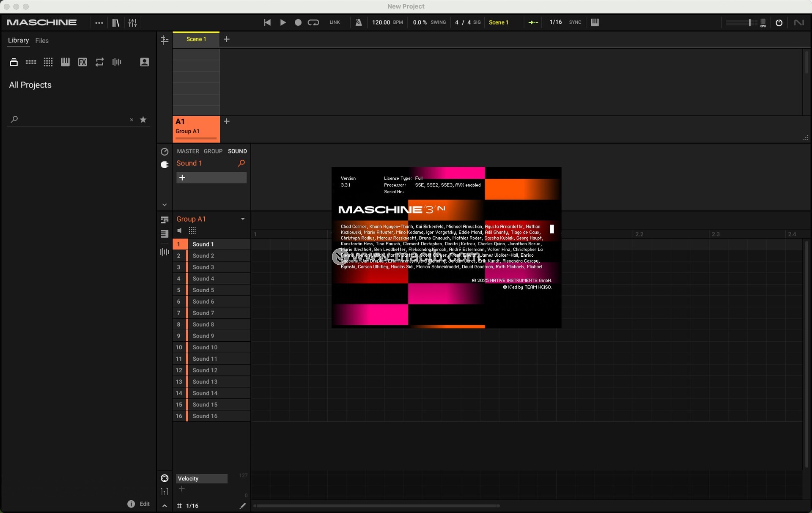Switch to the Library tab
Viewport: 812px width, 513px height.
point(18,40)
